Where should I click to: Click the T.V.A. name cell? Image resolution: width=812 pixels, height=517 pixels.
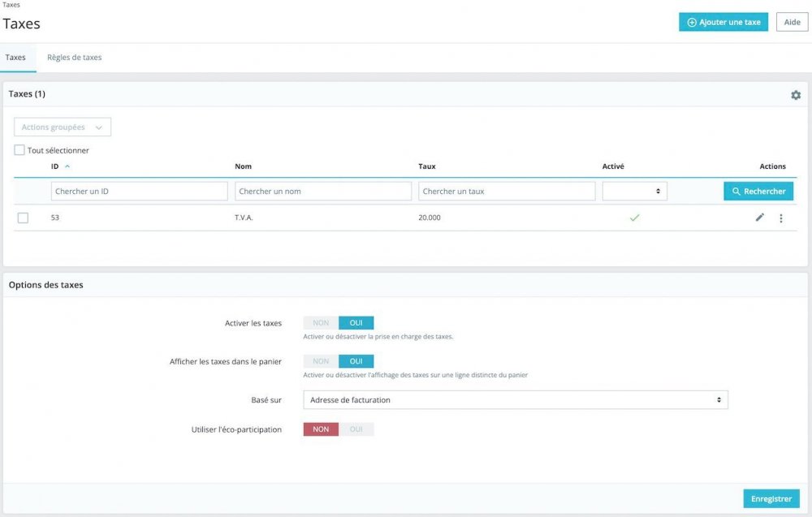[244, 218]
